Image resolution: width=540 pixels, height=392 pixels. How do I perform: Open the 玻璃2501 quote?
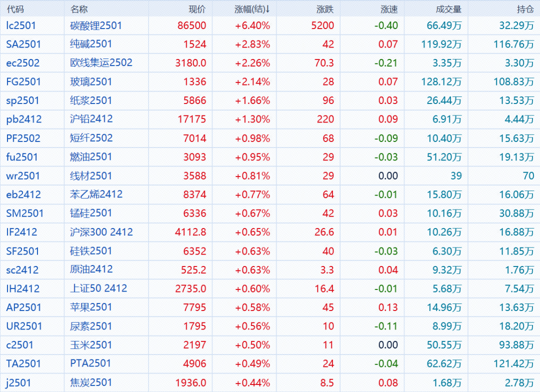click(91, 81)
